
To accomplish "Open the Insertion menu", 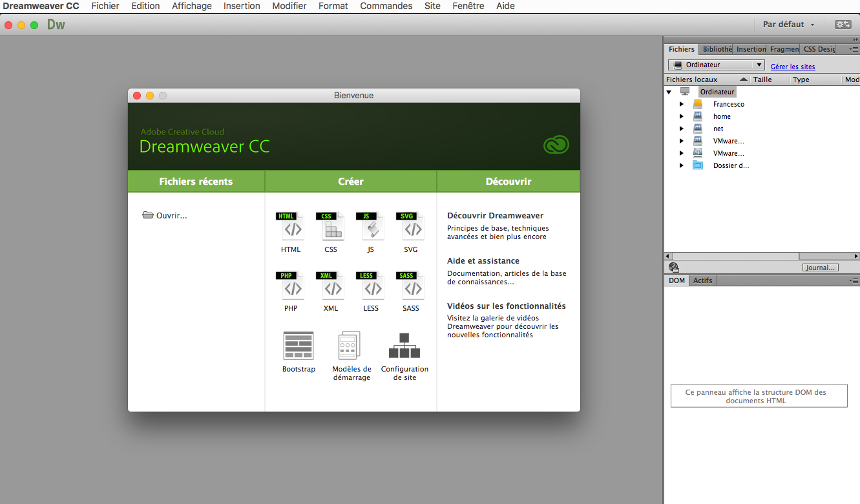I will (x=242, y=6).
